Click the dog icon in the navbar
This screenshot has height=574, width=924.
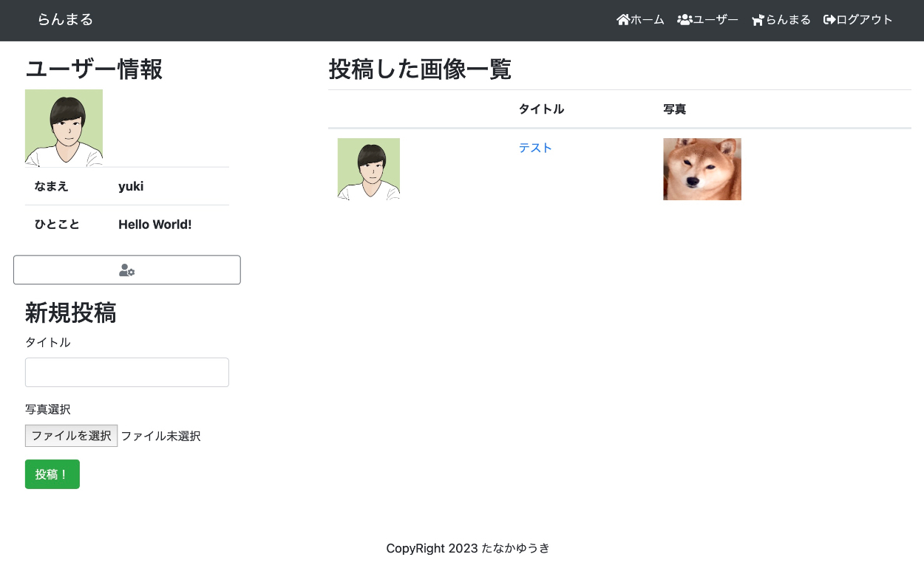pyautogui.click(x=758, y=20)
